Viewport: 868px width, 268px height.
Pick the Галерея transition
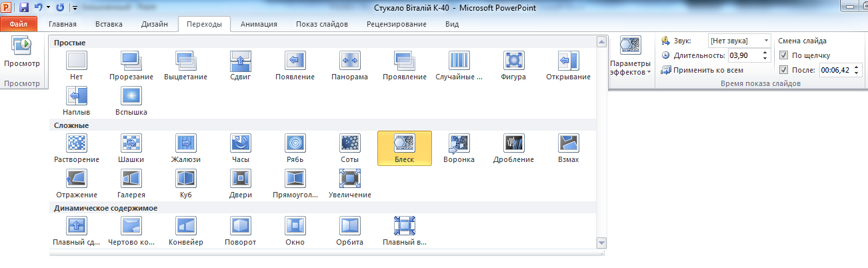(131, 183)
